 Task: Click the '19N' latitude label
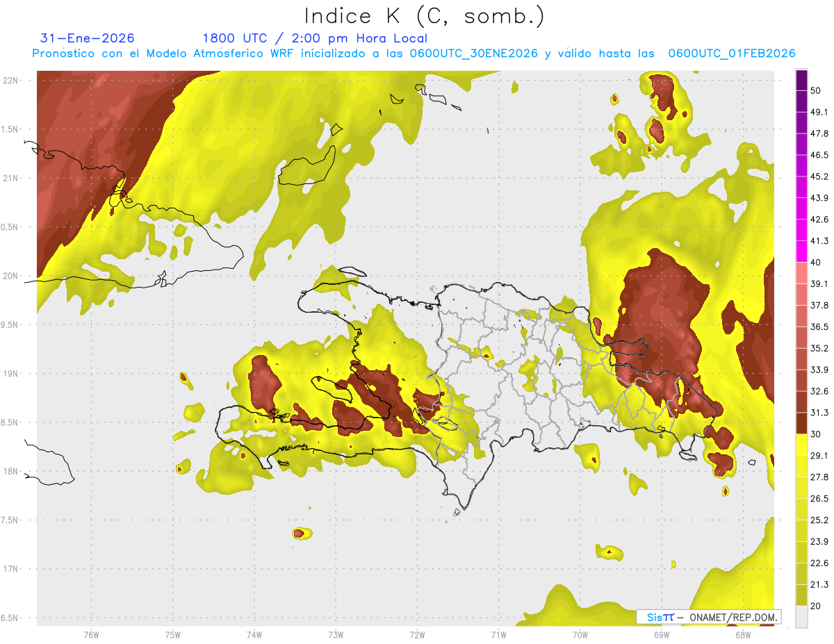coord(11,374)
